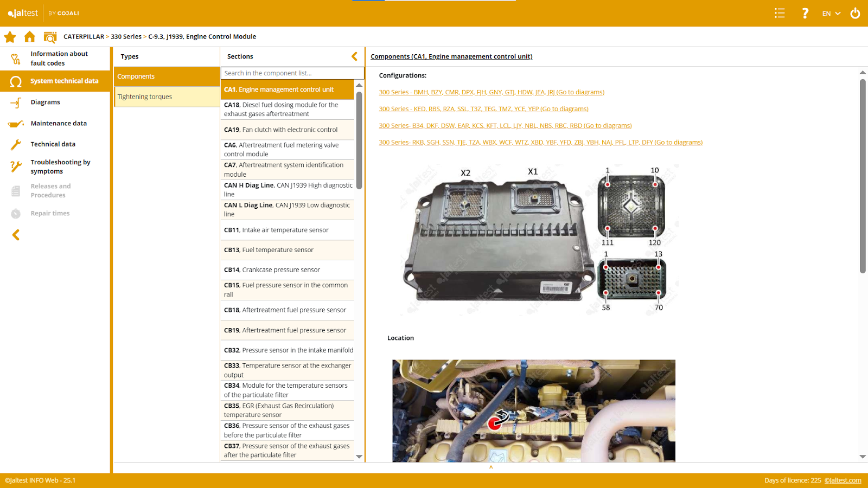This screenshot has height=488, width=868.
Task: Select CB37 Pressure sensor after particulate filter
Action: (x=288, y=451)
